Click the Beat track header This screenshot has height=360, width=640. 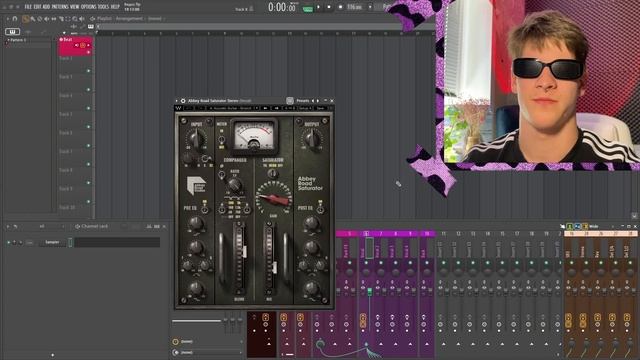point(75,46)
